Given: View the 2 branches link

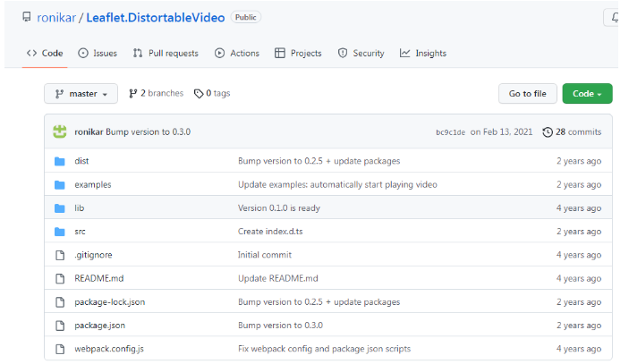Looking at the screenshot, I should click(156, 93).
